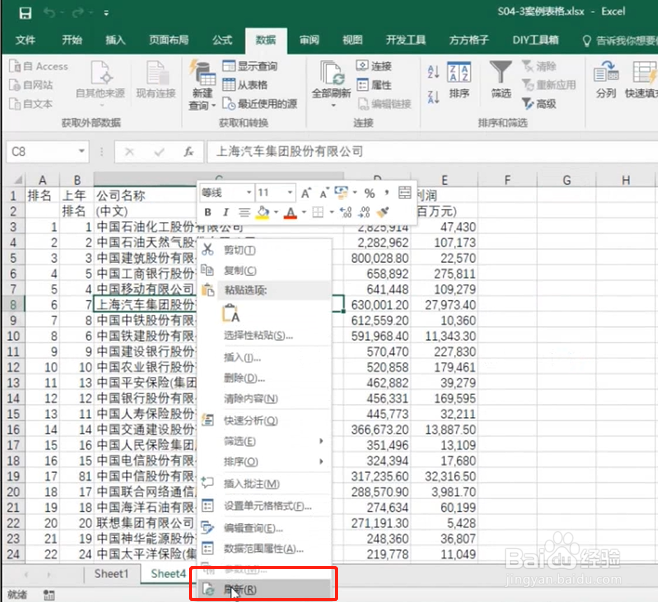Open the borders dropdown in mini toolbar
This screenshot has height=602, width=658.
[x=332, y=212]
